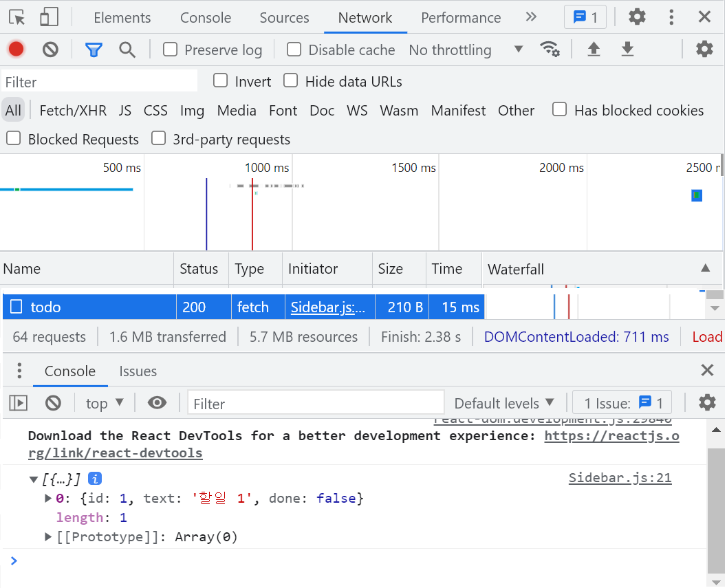Import HAR file with upload arrow
The height and width of the screenshot is (588, 727).
pos(594,49)
